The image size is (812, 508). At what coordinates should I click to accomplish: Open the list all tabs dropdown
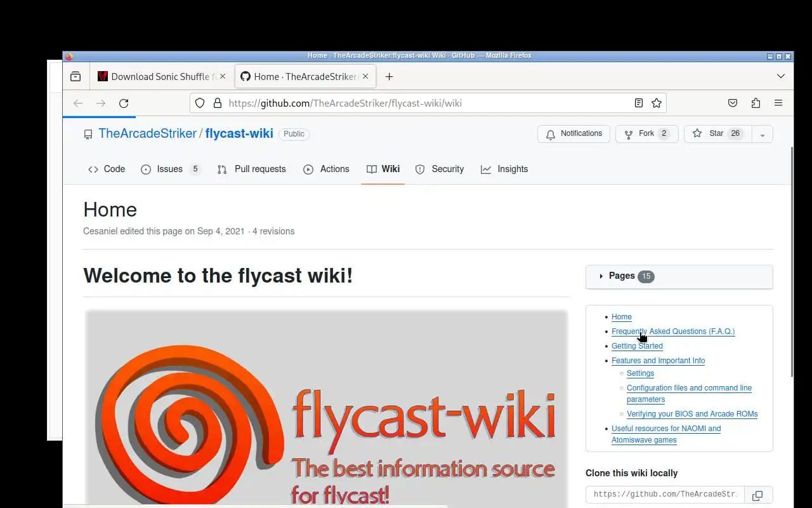781,76
